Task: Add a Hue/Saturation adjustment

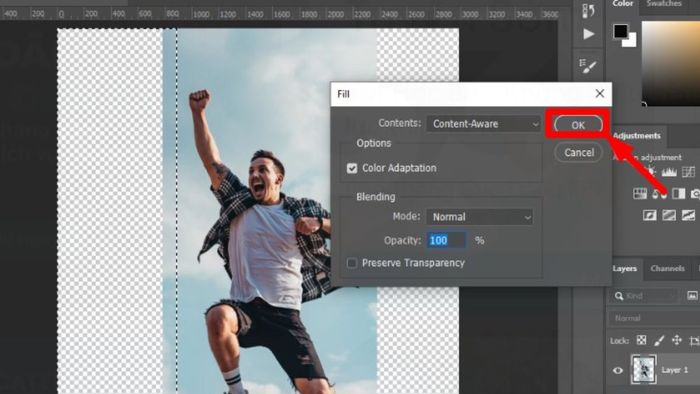Action: (640, 194)
